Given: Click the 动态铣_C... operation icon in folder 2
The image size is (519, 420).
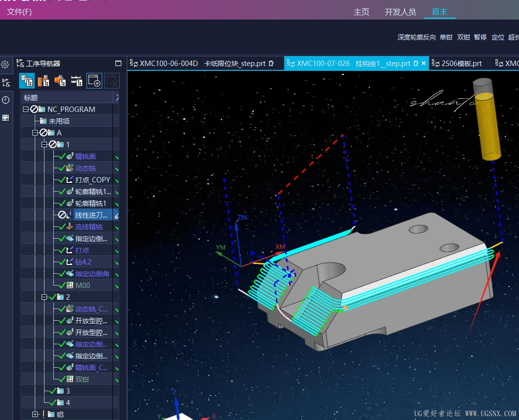Looking at the screenshot, I should [x=70, y=309].
